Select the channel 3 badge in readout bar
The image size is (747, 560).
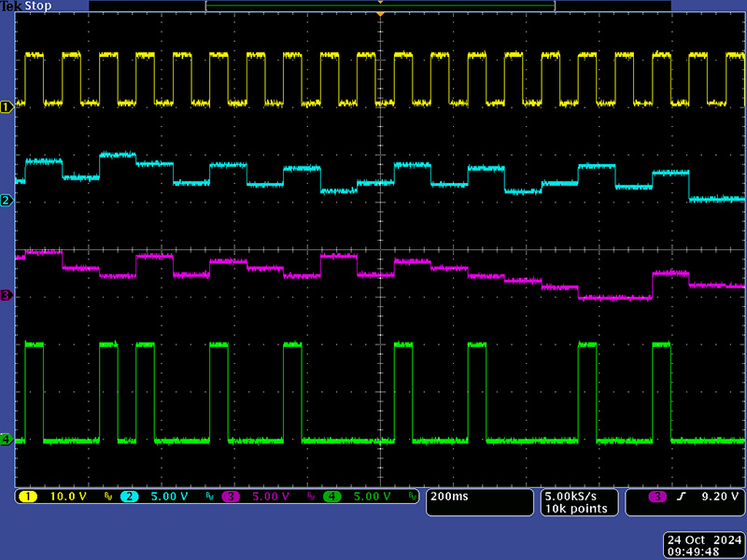[x=232, y=497]
